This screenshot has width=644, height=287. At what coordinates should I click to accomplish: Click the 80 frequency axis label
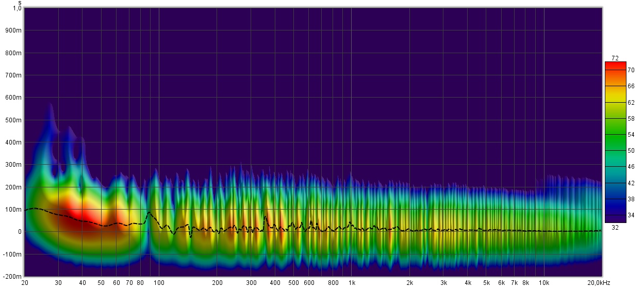coord(140,283)
